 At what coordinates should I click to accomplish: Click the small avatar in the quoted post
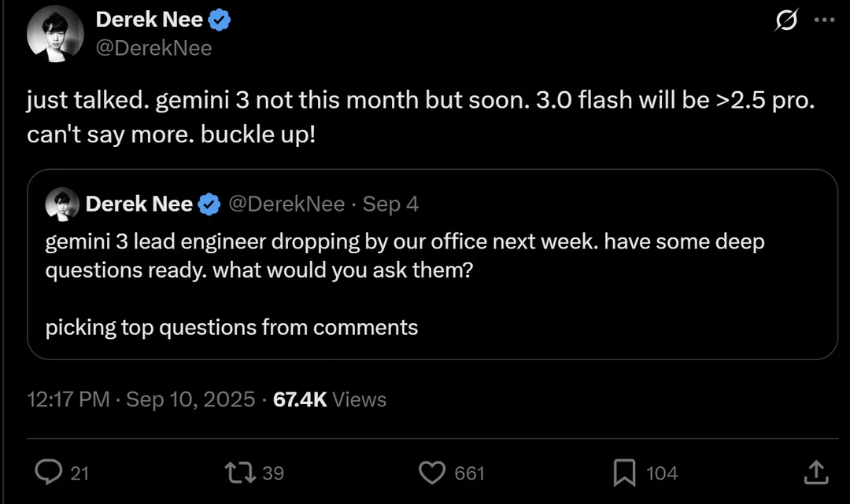point(62,205)
